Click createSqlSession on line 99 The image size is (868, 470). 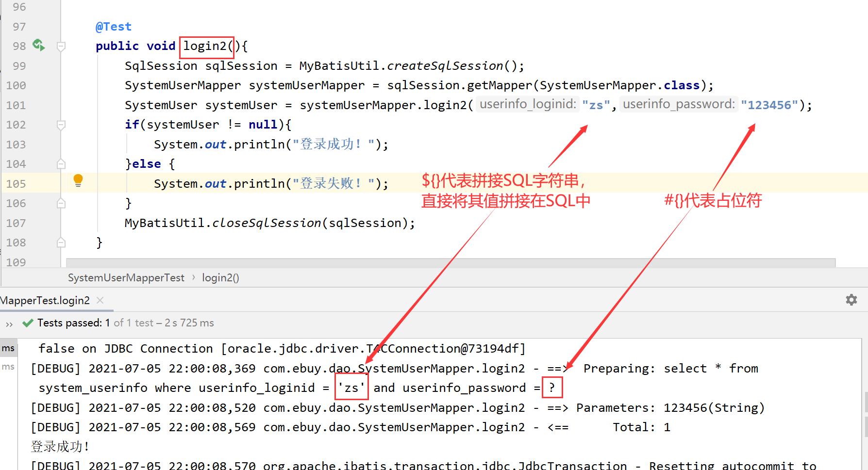(x=445, y=66)
